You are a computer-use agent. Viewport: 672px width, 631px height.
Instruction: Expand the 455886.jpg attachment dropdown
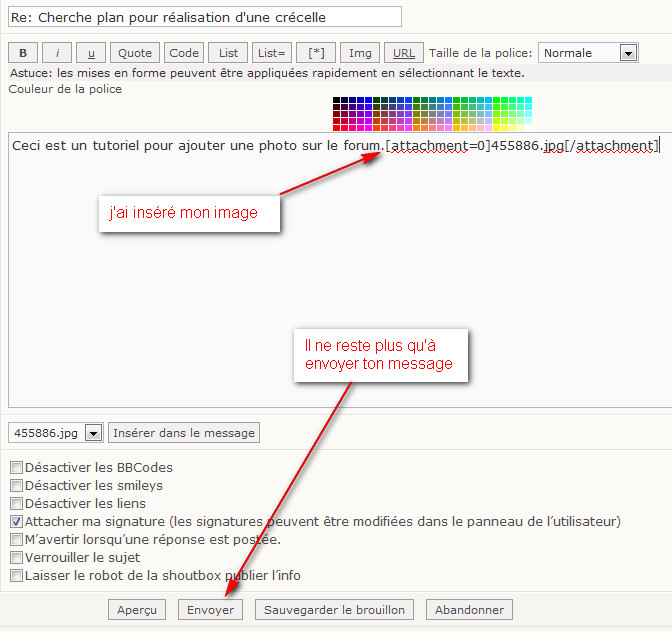pyautogui.click(x=93, y=433)
